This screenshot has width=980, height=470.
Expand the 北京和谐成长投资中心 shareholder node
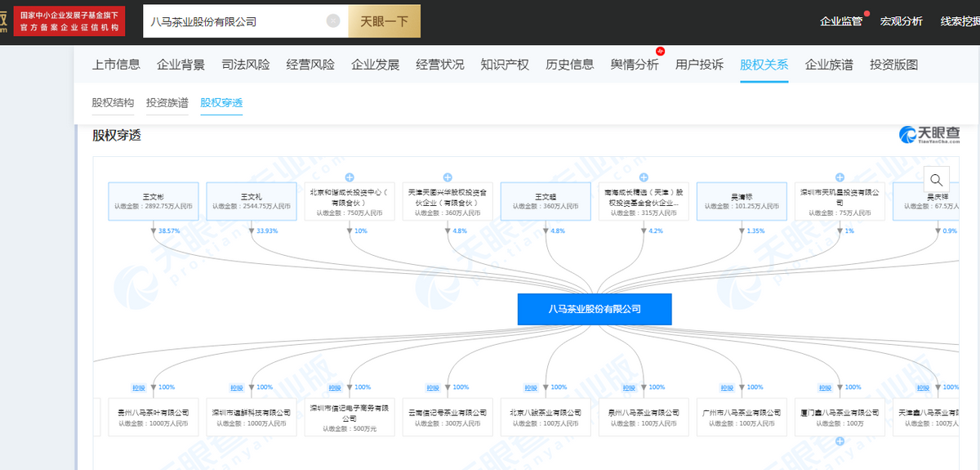pyautogui.click(x=350, y=177)
